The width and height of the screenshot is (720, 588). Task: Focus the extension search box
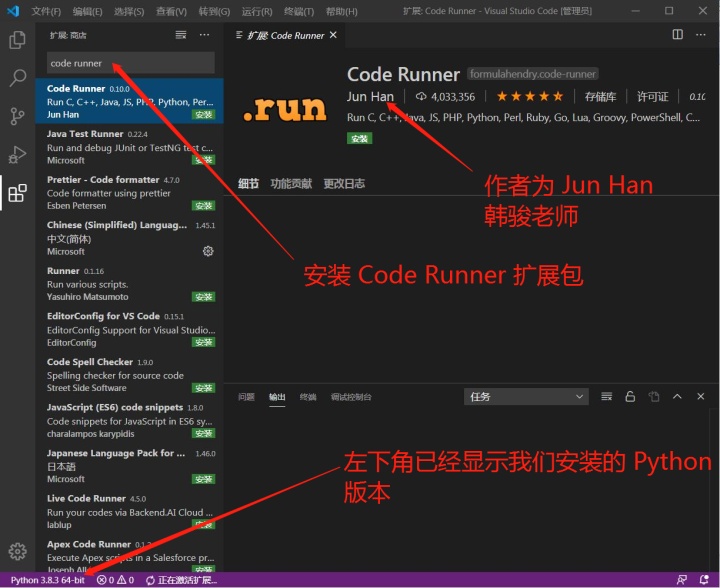pos(130,63)
